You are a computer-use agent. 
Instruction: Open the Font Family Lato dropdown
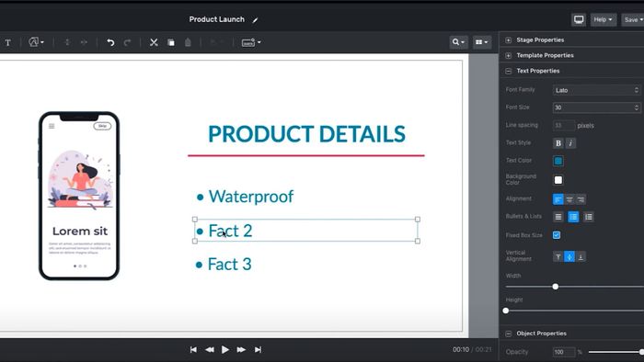[596, 90]
